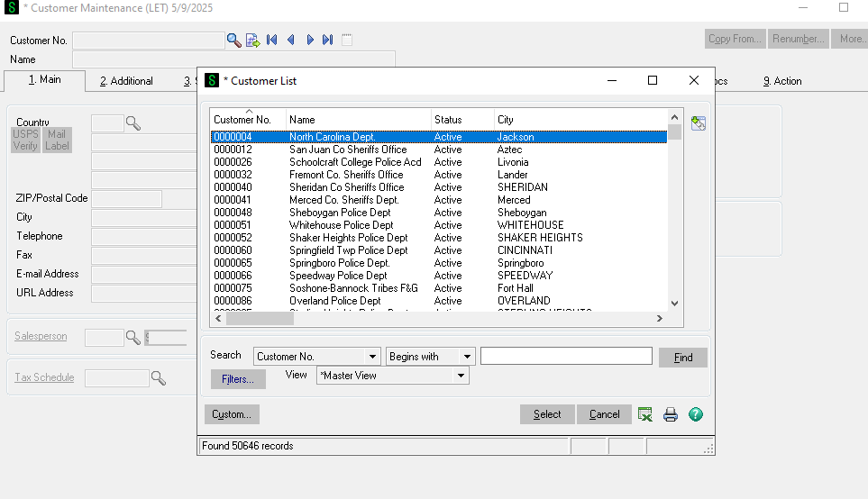Select the Sheboygan Police Dept row
The height and width of the screenshot is (499, 868).
[340, 213]
